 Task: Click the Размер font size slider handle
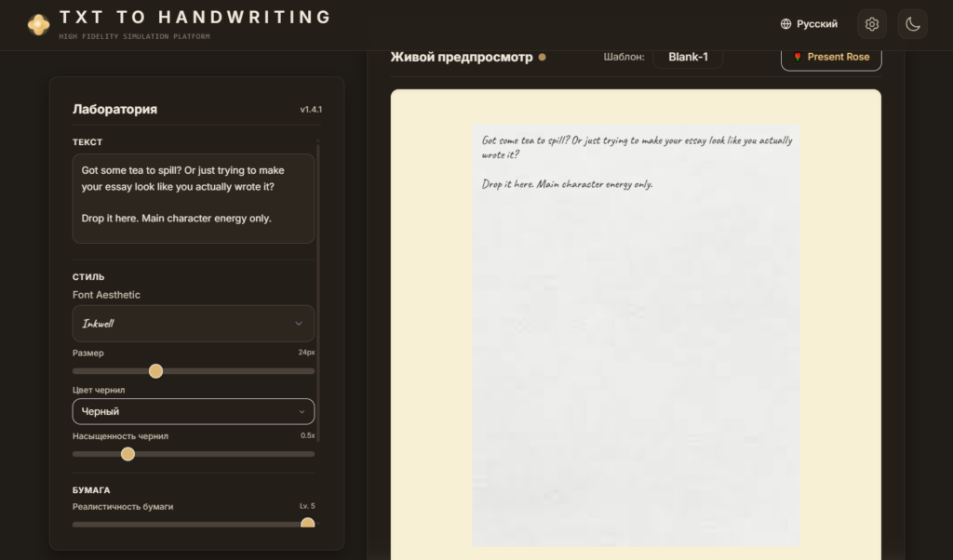click(155, 371)
